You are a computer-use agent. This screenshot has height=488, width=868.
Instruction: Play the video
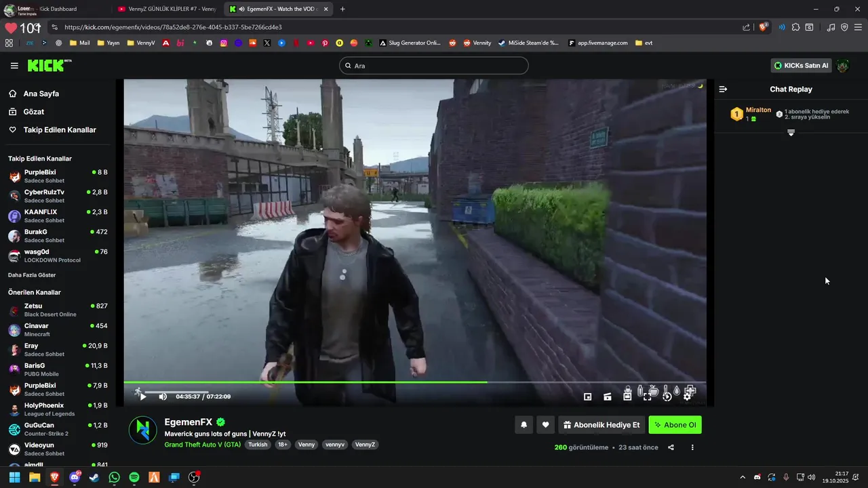coord(142,396)
